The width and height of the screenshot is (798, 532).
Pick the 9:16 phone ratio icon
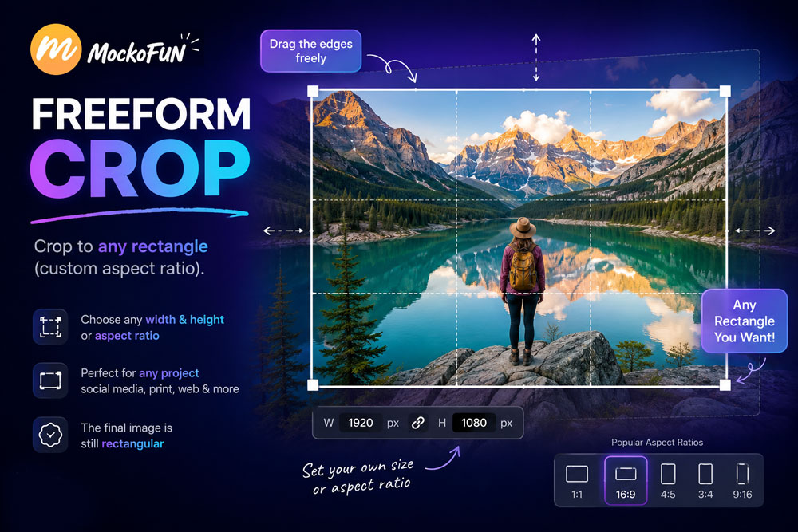click(742, 481)
